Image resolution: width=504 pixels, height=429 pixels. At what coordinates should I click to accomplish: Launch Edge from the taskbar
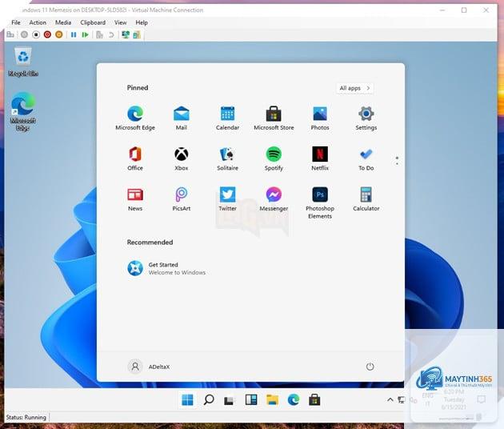click(294, 400)
